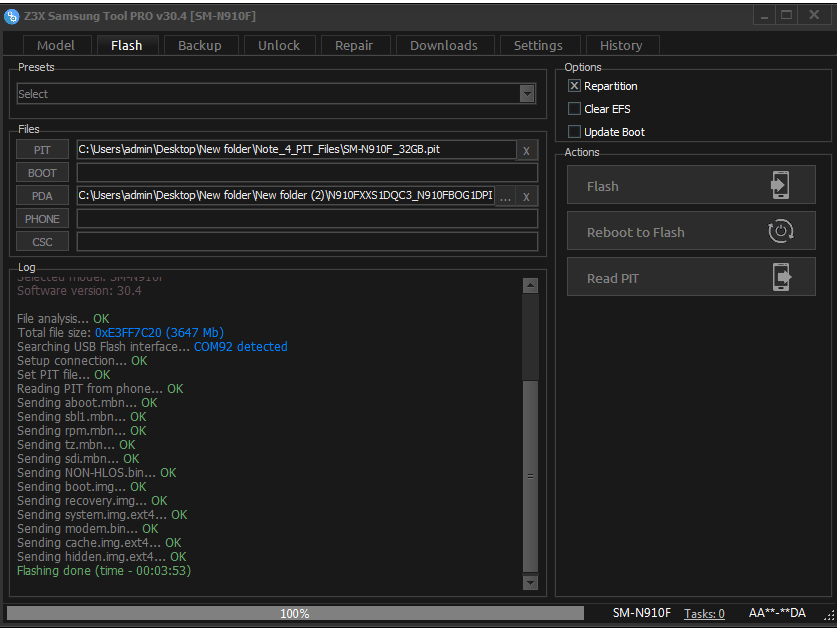Viewport: 837px width, 630px height.
Task: Minimize the Z3X Samsung Tool window
Action: click(x=764, y=15)
